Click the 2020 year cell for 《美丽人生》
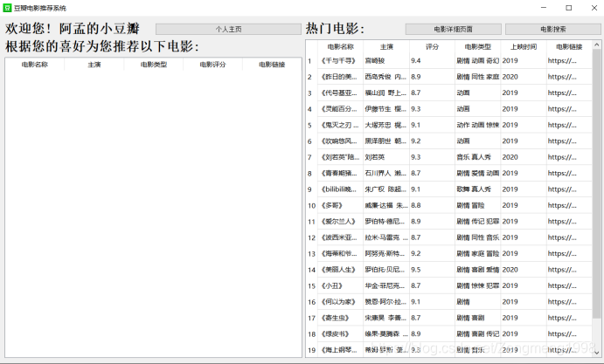Image resolution: width=604 pixels, height=364 pixels. coord(524,270)
